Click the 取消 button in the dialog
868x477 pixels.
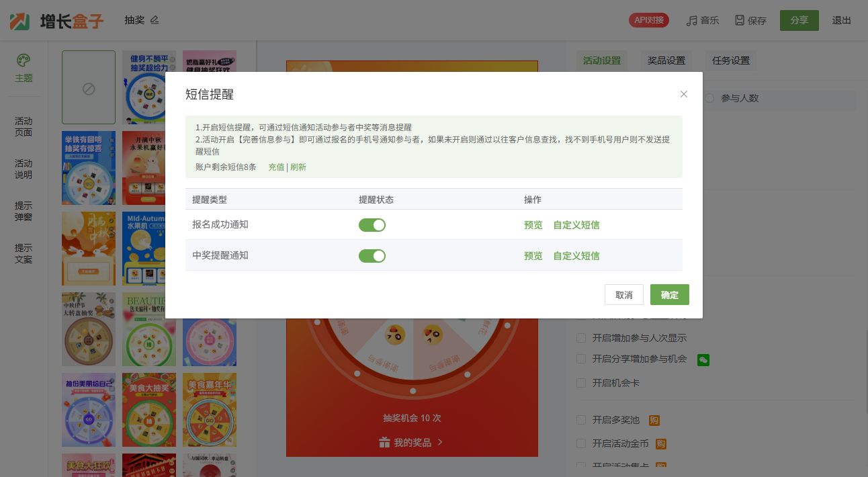coord(624,295)
